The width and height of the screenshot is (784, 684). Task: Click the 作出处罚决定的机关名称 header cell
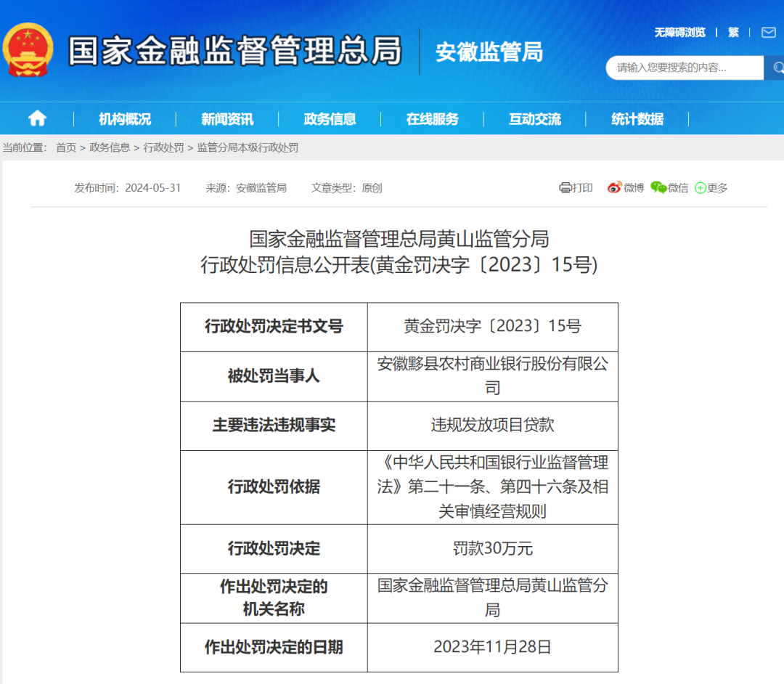point(274,598)
